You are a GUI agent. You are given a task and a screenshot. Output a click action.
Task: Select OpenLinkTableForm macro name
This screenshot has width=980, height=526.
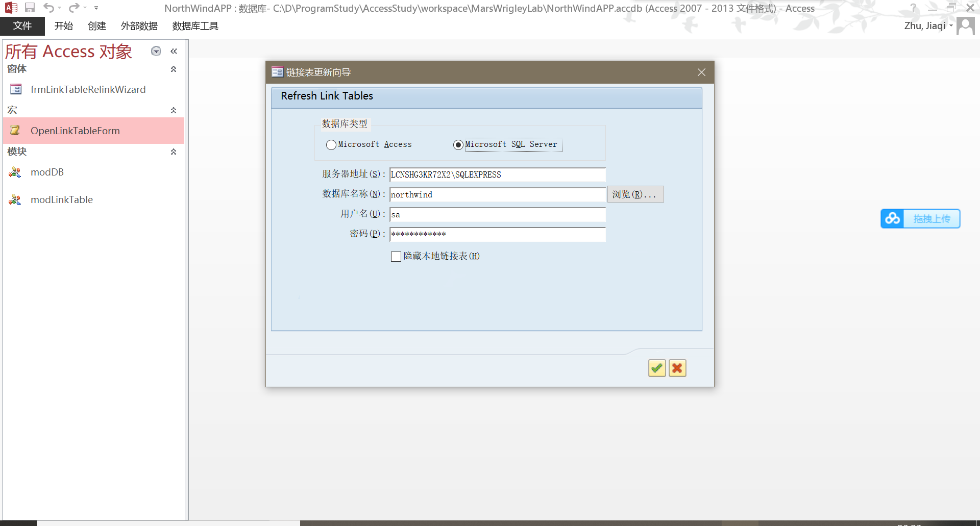[75, 131]
